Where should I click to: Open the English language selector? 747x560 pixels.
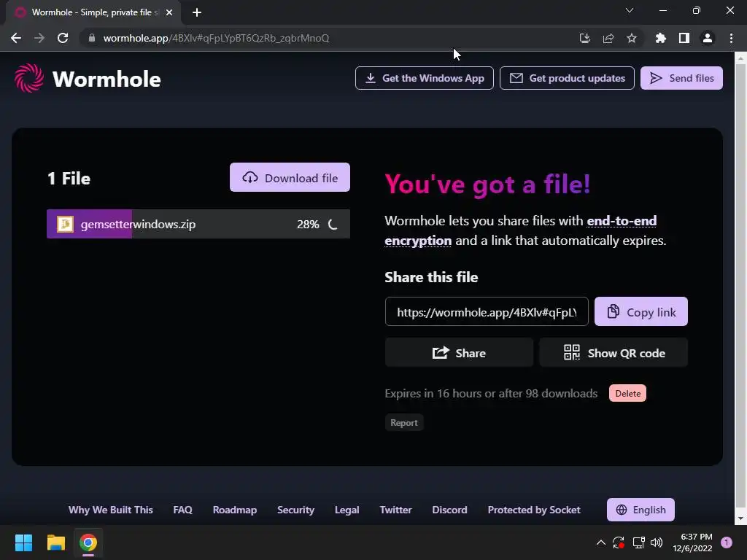[640, 510]
